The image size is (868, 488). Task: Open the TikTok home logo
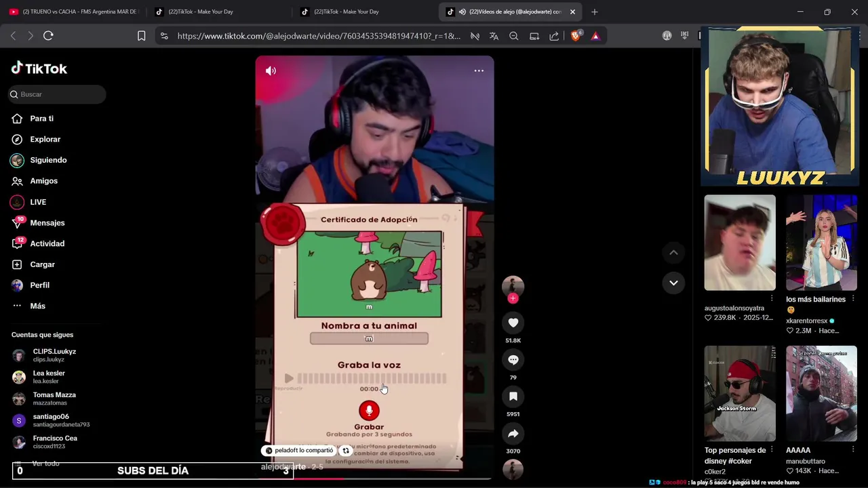pyautogui.click(x=39, y=68)
